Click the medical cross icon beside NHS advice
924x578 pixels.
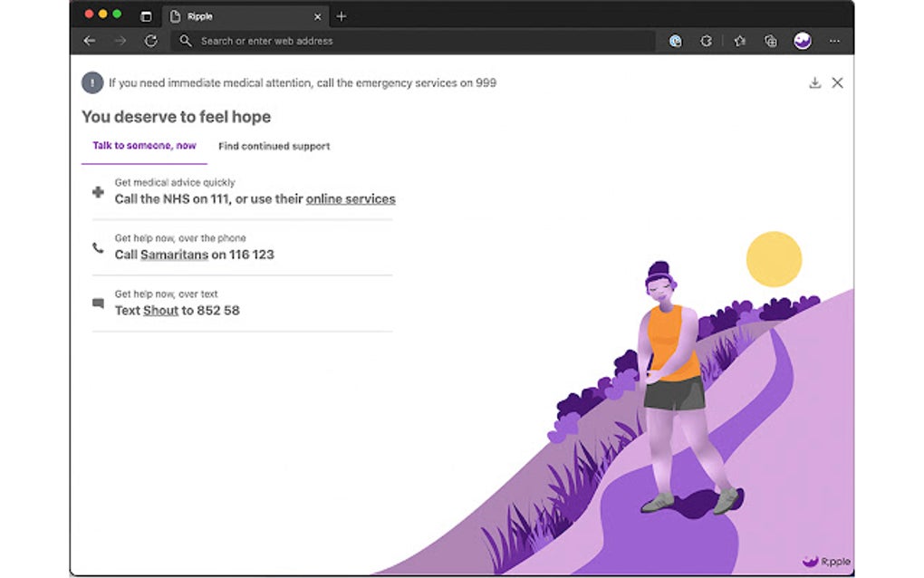point(98,192)
